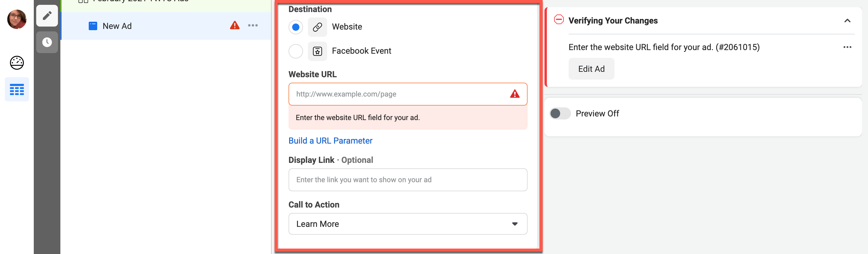Image resolution: width=868 pixels, height=254 pixels.
Task: Open the account overview gauge icon
Action: [17, 63]
